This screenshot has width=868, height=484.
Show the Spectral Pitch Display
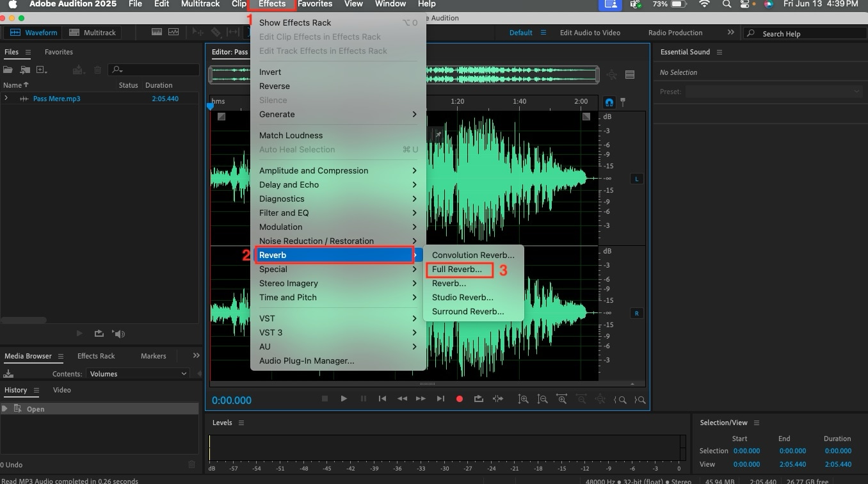pyautogui.click(x=173, y=32)
